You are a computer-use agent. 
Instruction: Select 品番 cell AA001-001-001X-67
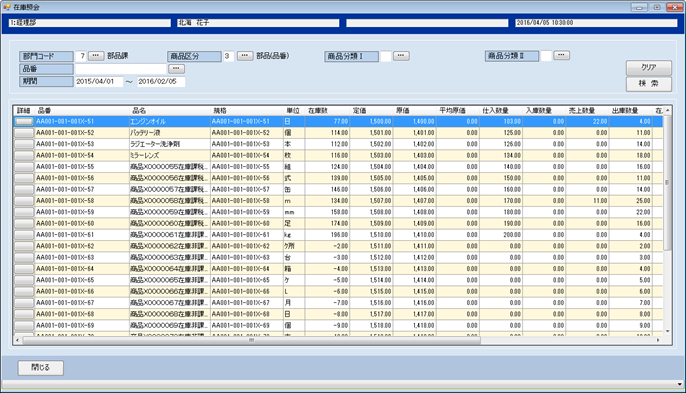(x=82, y=303)
